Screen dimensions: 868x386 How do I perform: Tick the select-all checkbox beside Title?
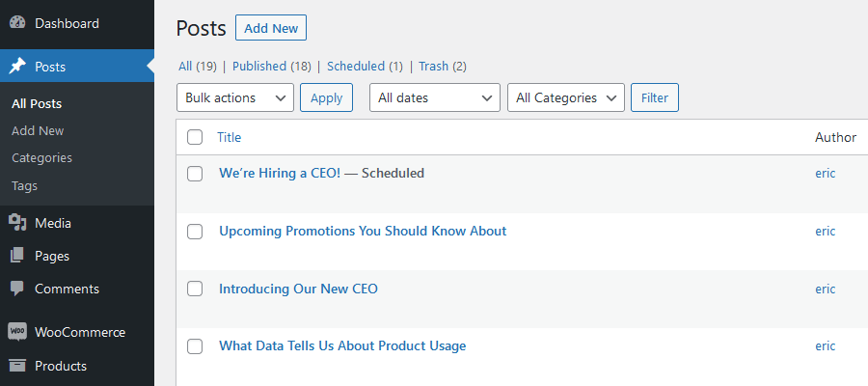(195, 137)
